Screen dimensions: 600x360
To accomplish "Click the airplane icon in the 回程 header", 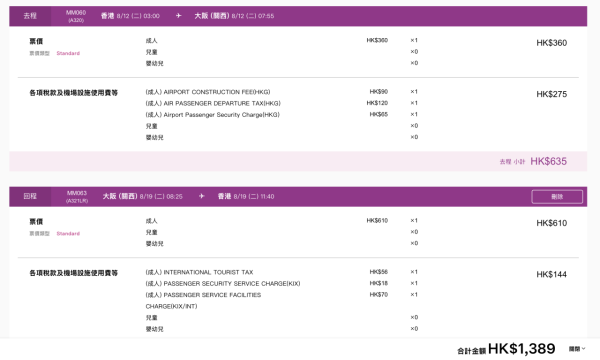I will (x=201, y=196).
